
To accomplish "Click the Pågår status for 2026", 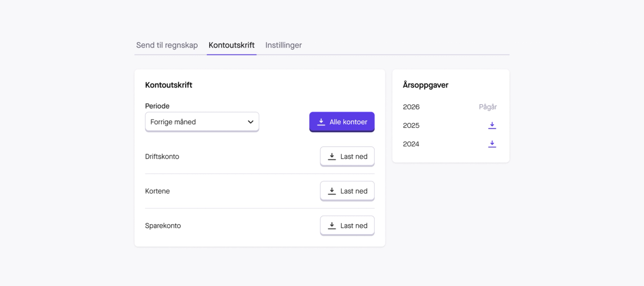I will (x=488, y=107).
